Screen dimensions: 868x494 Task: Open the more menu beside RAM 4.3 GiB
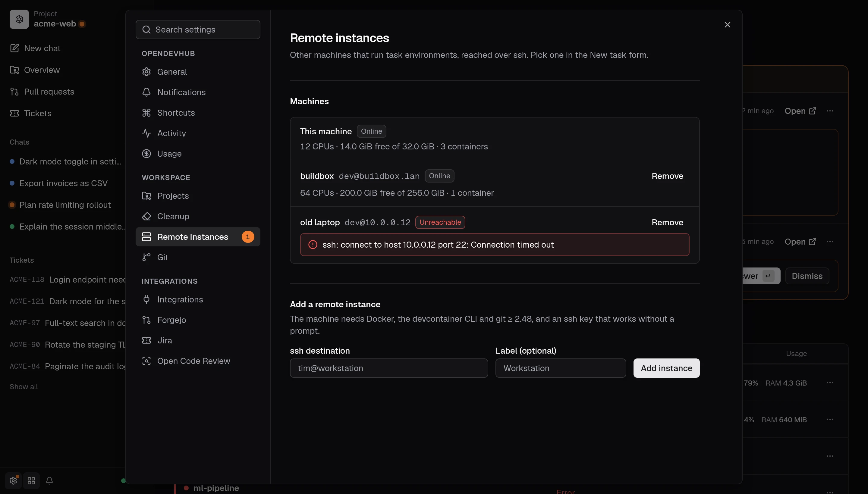830,383
